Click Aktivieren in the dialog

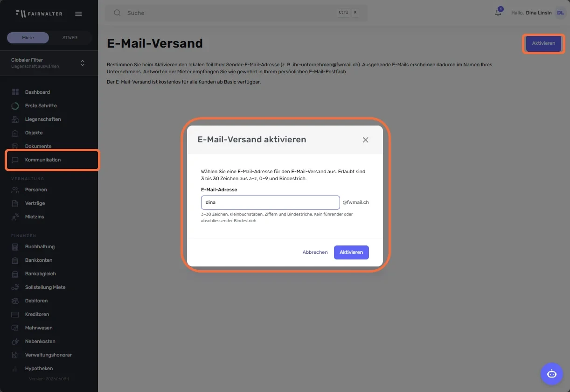click(351, 252)
